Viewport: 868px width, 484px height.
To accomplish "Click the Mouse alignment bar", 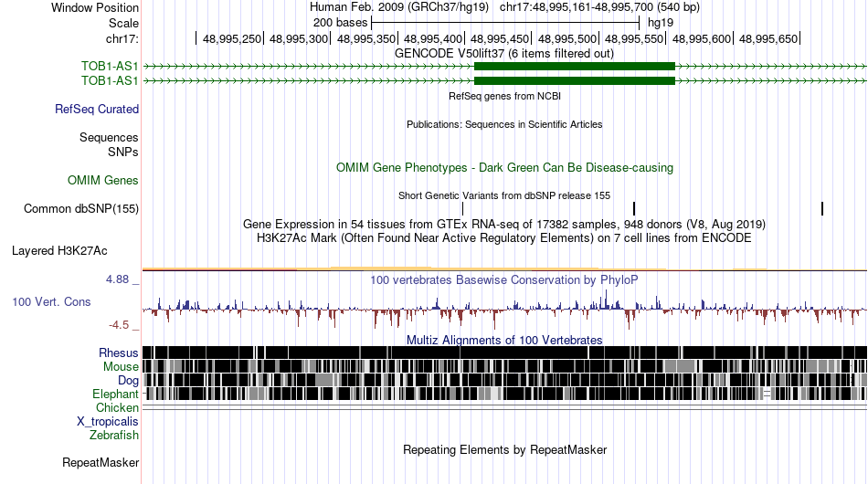I will (504, 366).
